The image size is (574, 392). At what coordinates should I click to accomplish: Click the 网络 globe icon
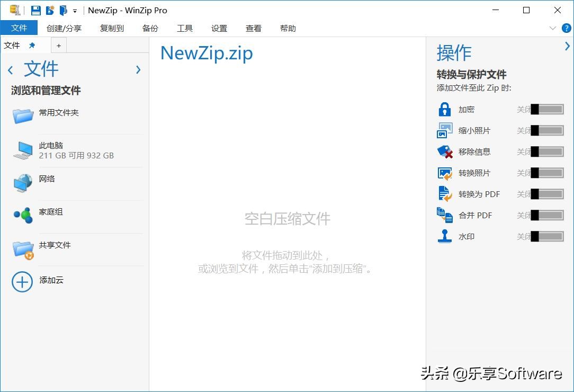[23, 183]
